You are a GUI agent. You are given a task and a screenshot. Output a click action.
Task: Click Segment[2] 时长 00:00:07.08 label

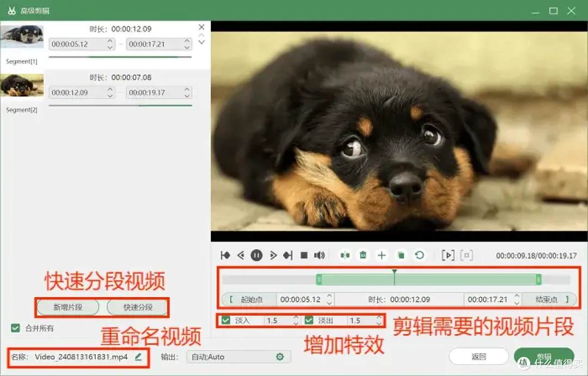[x=120, y=77]
